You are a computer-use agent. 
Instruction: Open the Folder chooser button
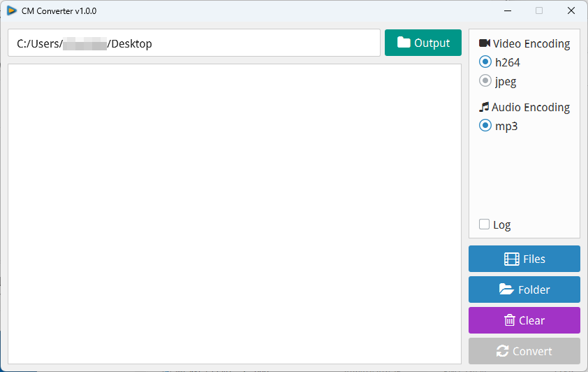coord(524,289)
